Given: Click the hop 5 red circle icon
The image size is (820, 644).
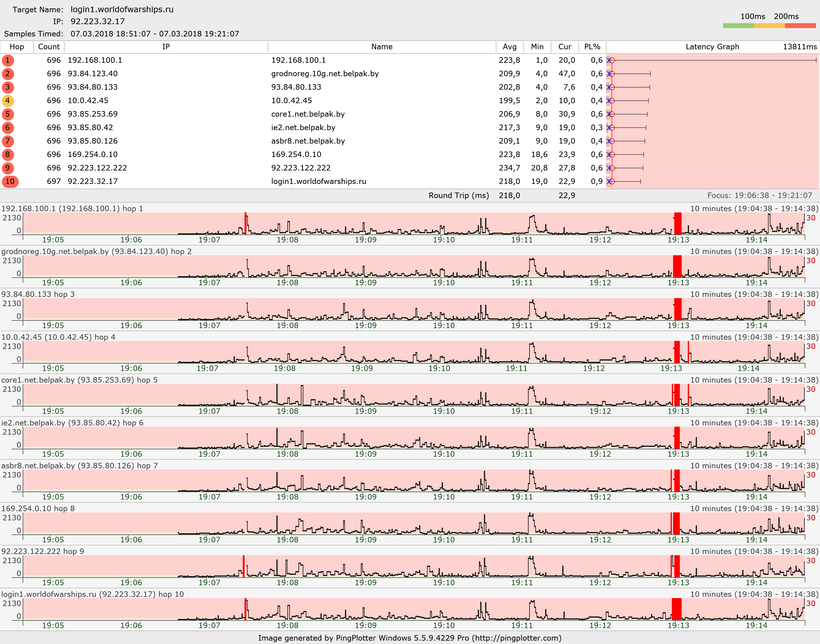Looking at the screenshot, I should click(8, 114).
